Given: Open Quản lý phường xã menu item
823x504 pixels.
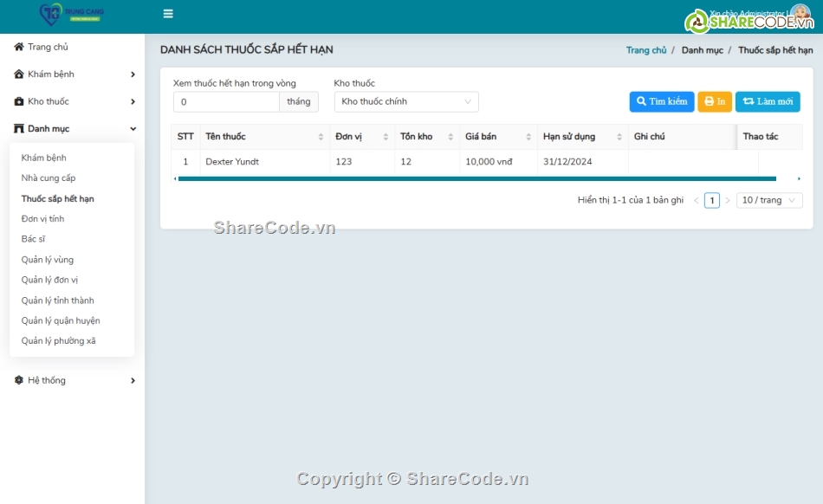Looking at the screenshot, I should 58,341.
